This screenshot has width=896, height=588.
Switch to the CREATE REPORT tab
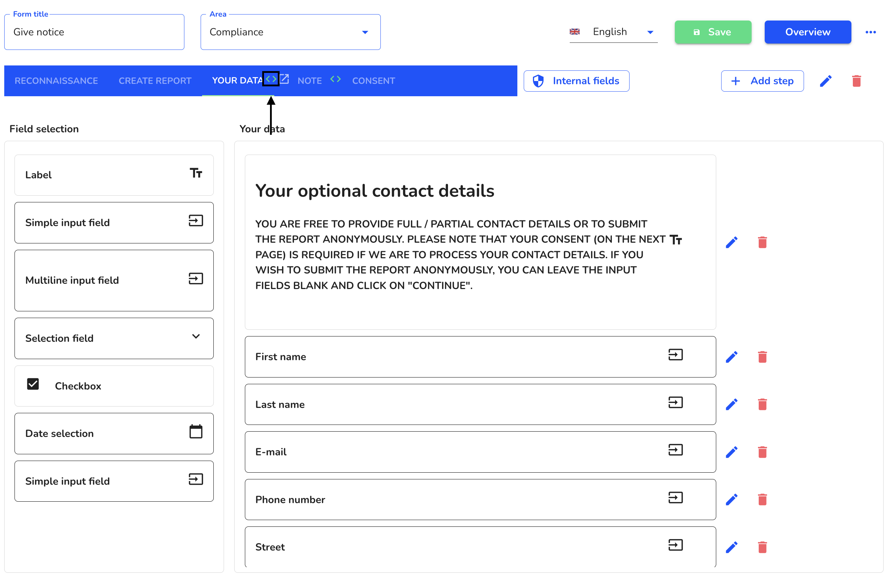tap(155, 81)
